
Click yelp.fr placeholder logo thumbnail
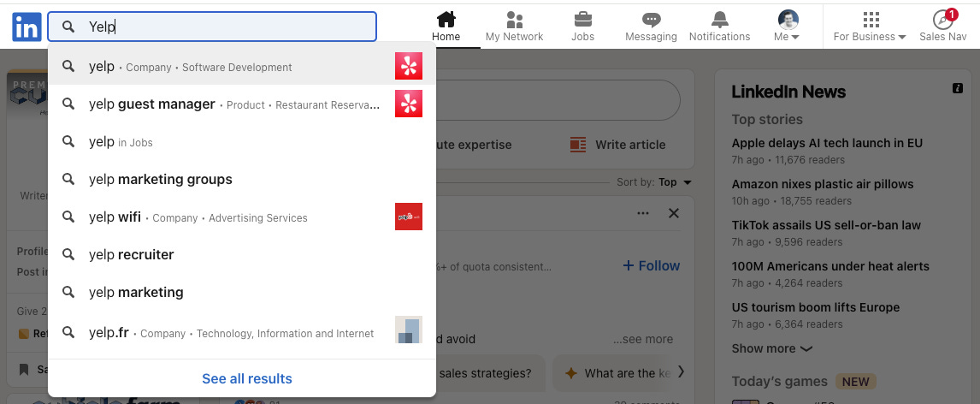pyautogui.click(x=409, y=330)
